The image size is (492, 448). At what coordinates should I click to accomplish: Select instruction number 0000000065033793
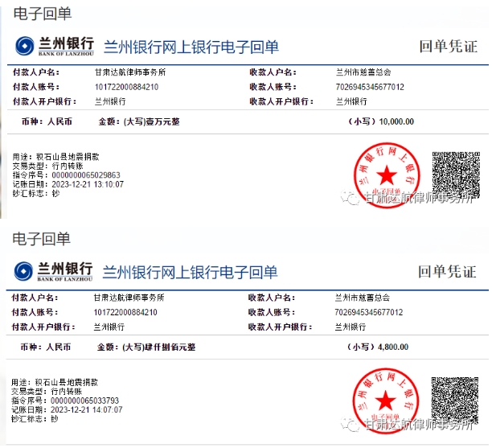pos(84,401)
